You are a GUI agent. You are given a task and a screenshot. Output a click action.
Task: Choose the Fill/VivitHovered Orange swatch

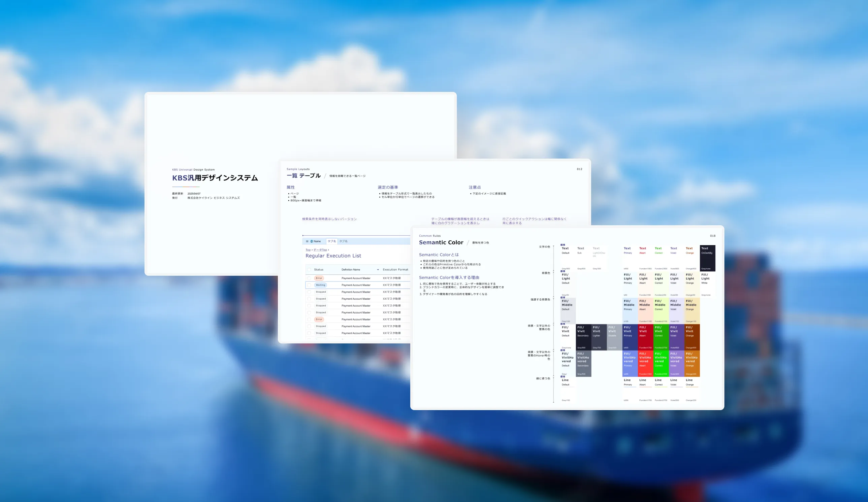point(692,364)
